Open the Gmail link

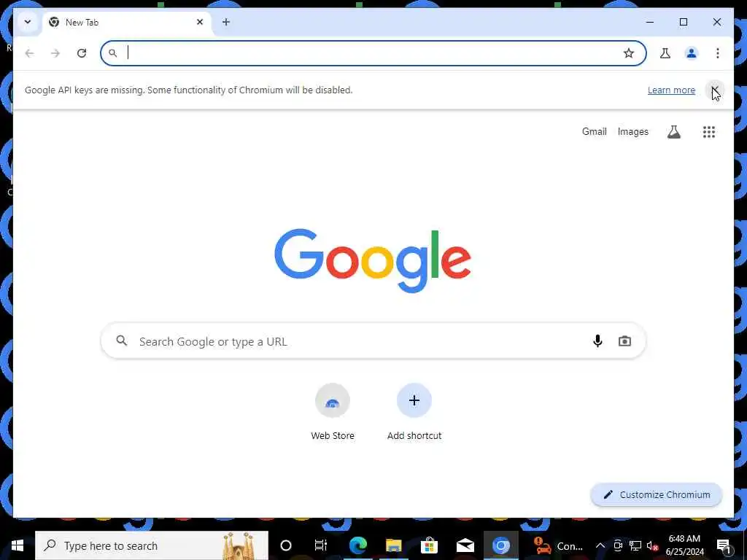(x=594, y=132)
